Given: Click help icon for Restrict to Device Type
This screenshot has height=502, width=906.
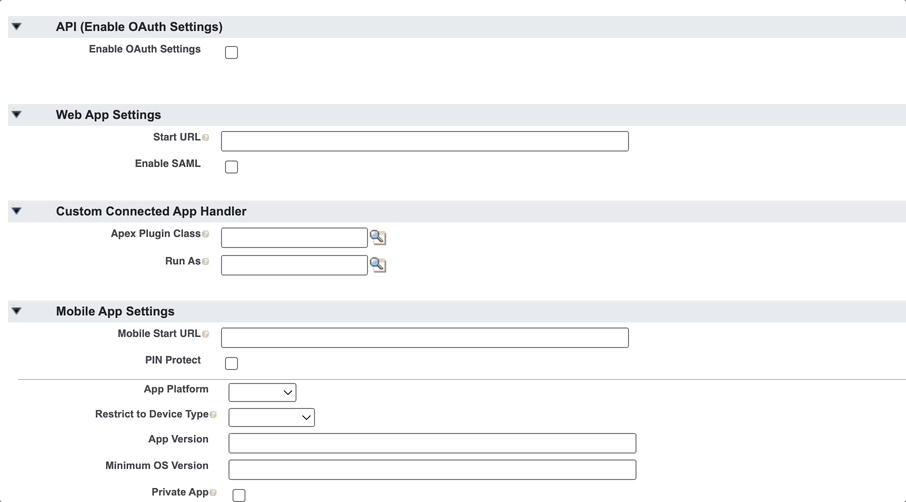Looking at the screenshot, I should [x=213, y=415].
